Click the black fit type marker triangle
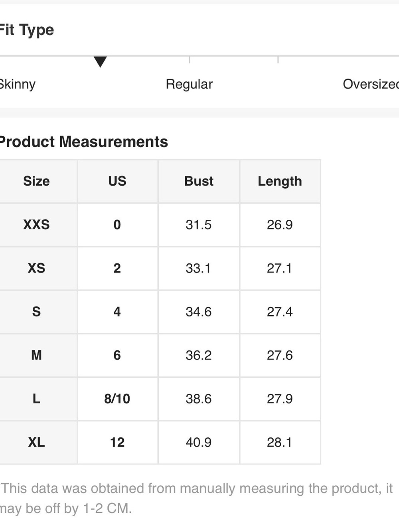The image size is (399, 532). click(x=100, y=62)
